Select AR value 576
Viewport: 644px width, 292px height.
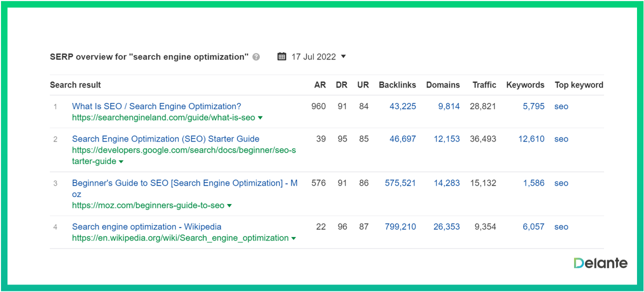[318, 183]
